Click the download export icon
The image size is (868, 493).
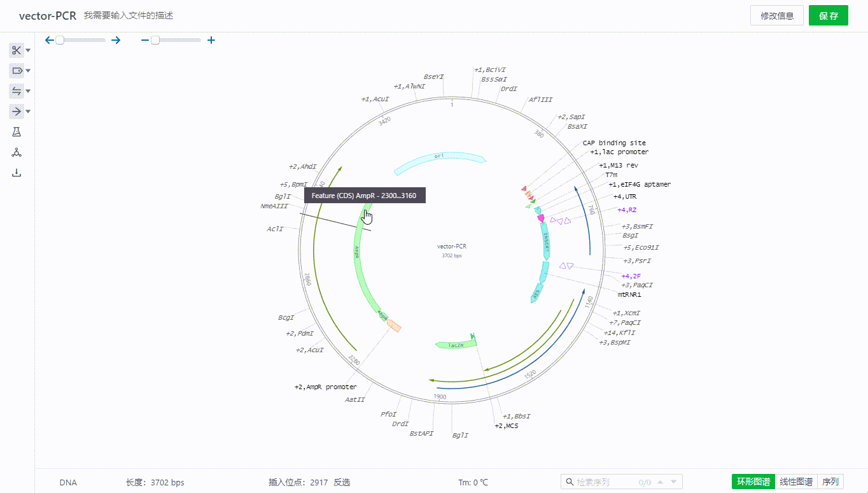[17, 173]
